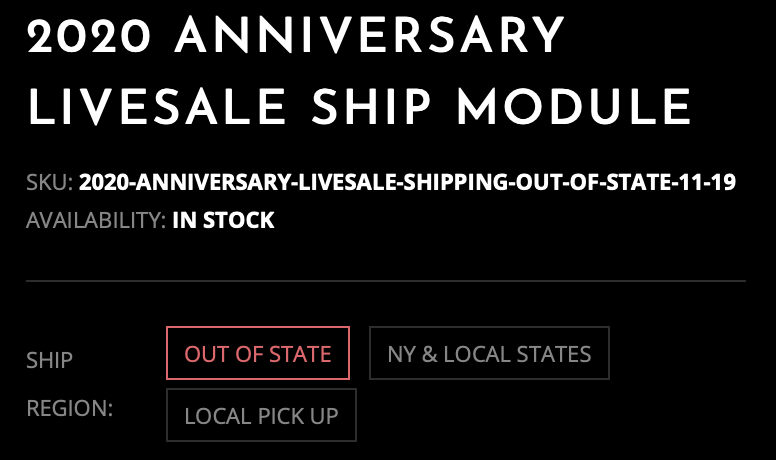Click the Region: label text
776x460 pixels.
pyautogui.click(x=70, y=409)
